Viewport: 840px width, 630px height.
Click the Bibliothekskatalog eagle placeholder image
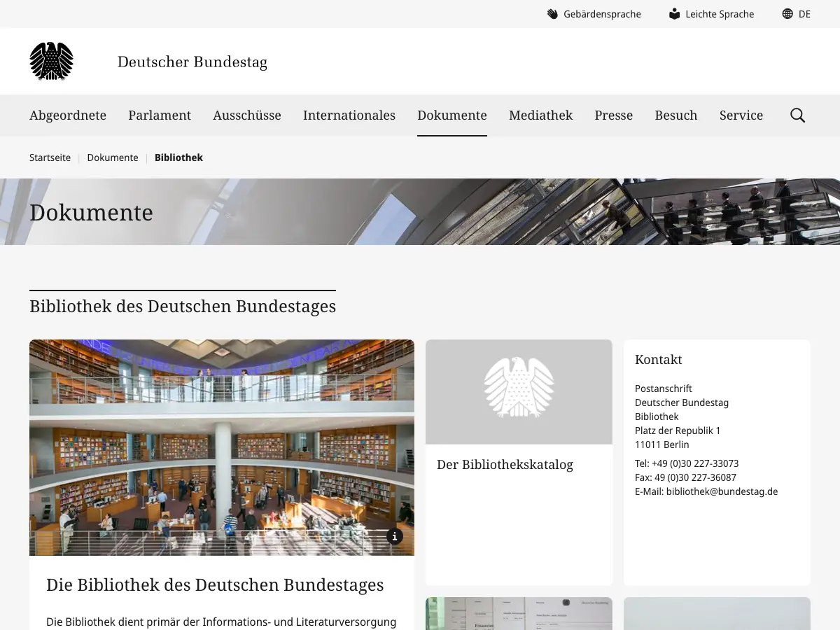(519, 392)
